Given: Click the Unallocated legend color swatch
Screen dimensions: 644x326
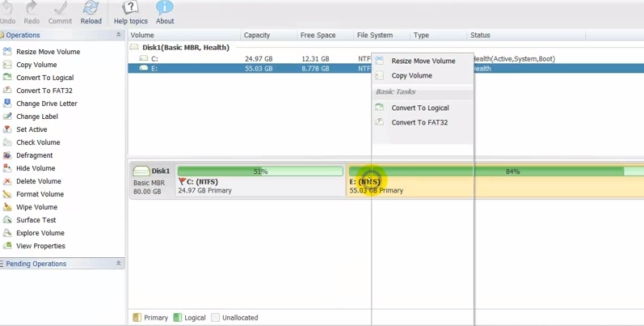Looking at the screenshot, I should (x=215, y=317).
